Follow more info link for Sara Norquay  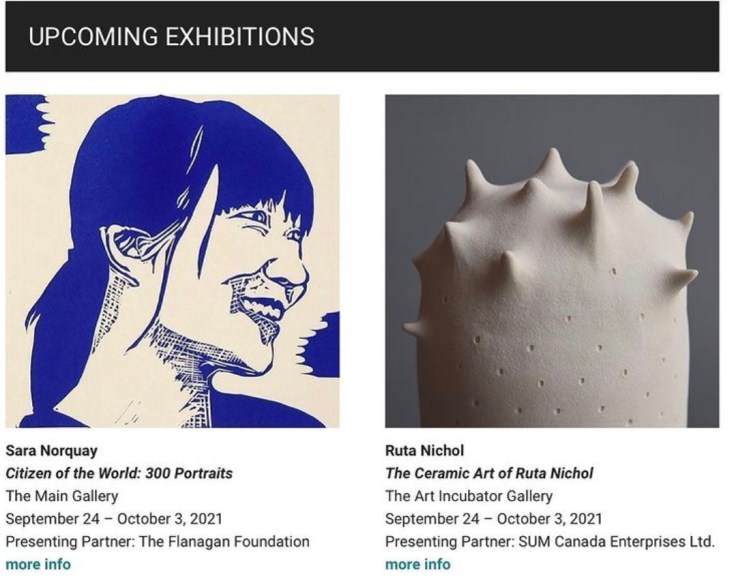(38, 565)
